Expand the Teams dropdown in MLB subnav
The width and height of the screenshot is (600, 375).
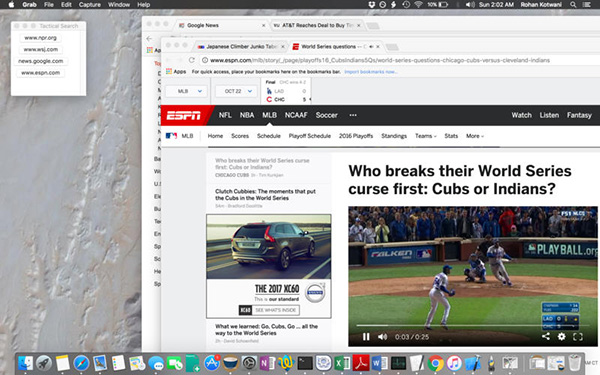coord(426,136)
